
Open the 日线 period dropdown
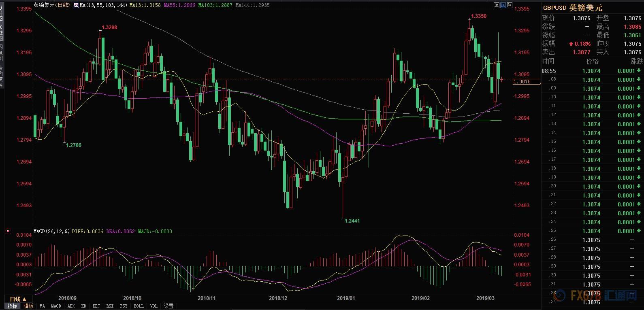tap(18, 299)
